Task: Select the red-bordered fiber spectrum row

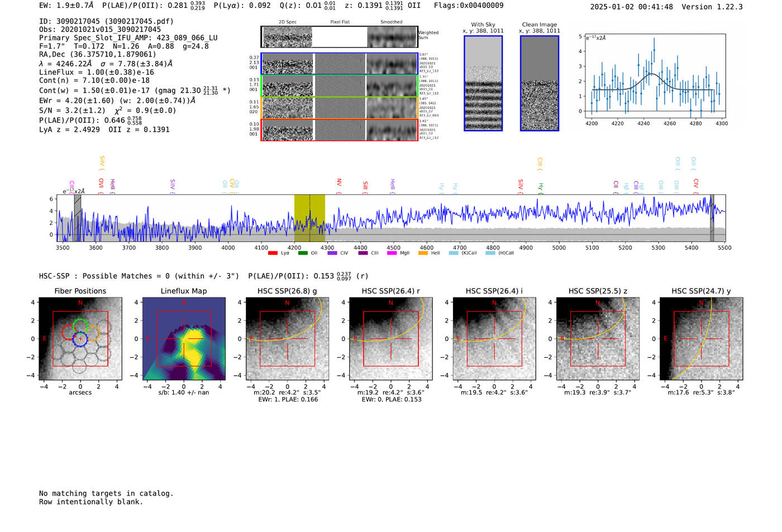Action: pos(339,130)
